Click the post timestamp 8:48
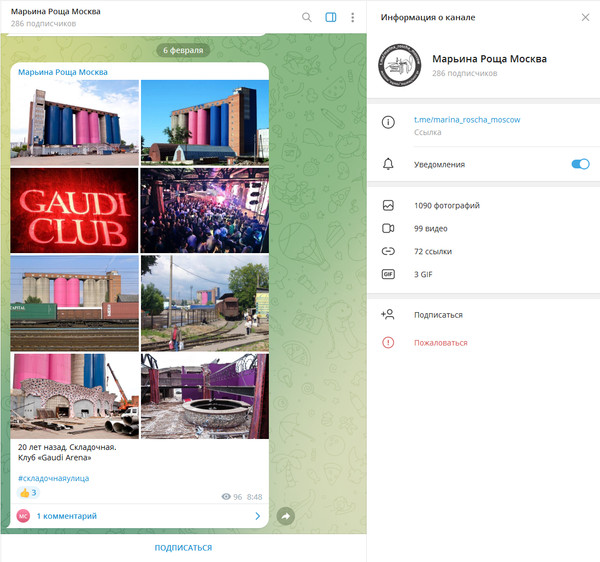600x562 pixels. tap(254, 497)
